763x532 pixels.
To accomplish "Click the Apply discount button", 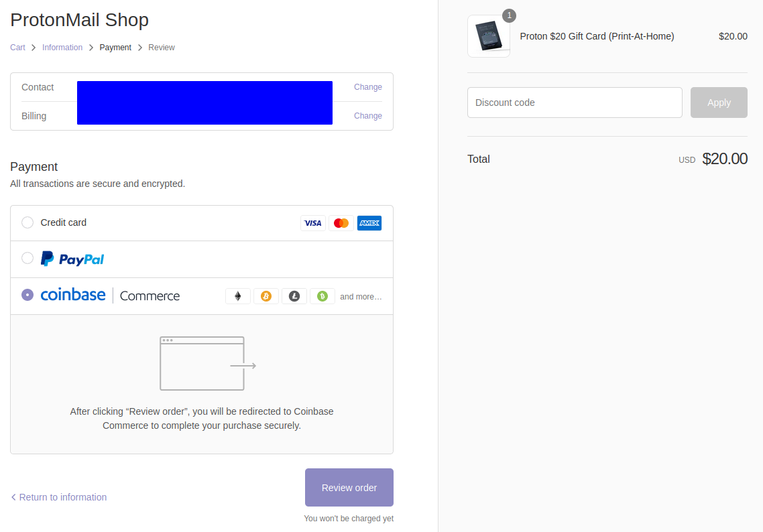I will pos(719,103).
